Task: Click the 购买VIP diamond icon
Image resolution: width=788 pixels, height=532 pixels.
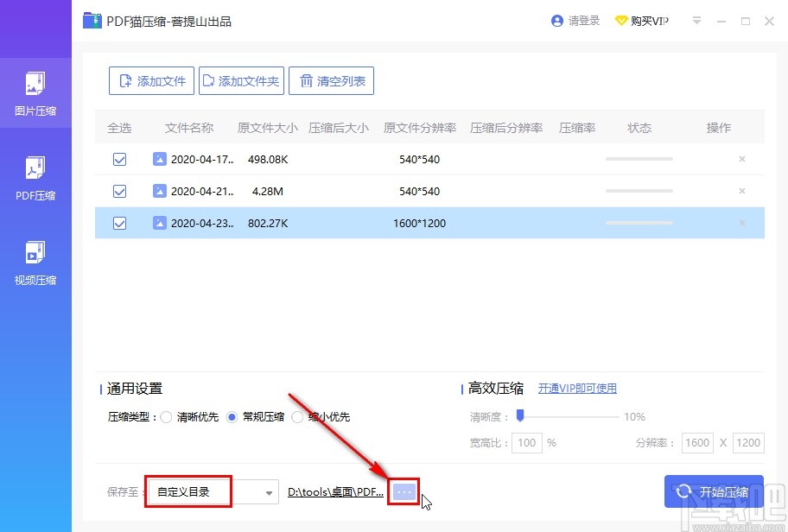Action: pos(621,21)
